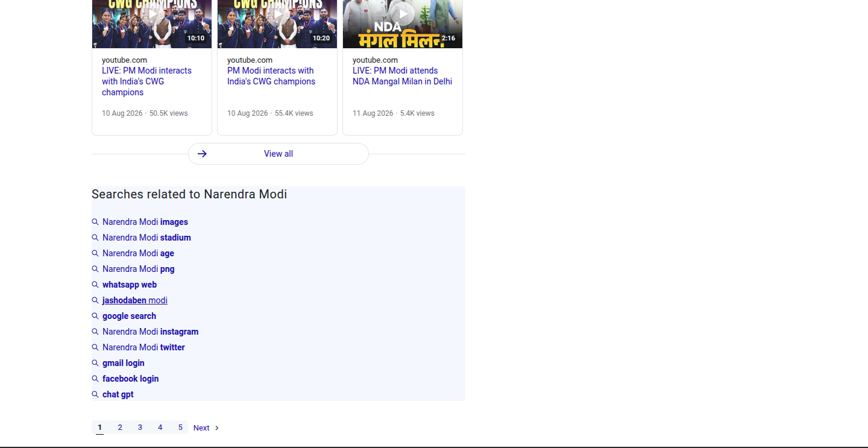This screenshot has width=868, height=448.
Task: Click '10 Aug 2026 · 50.5K views' text
Action: click(x=145, y=113)
